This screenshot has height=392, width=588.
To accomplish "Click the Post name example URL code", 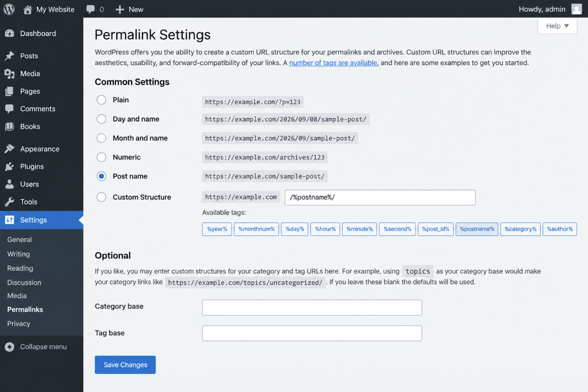I will (265, 176).
